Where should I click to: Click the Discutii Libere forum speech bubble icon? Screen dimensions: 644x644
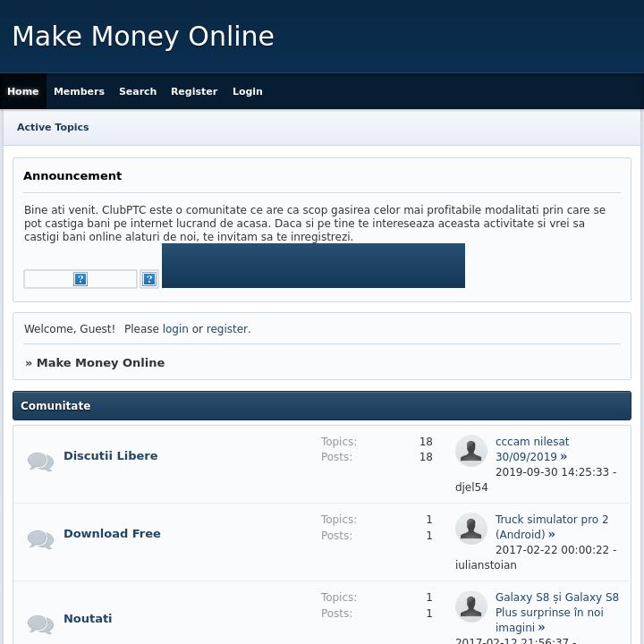pos(40,462)
